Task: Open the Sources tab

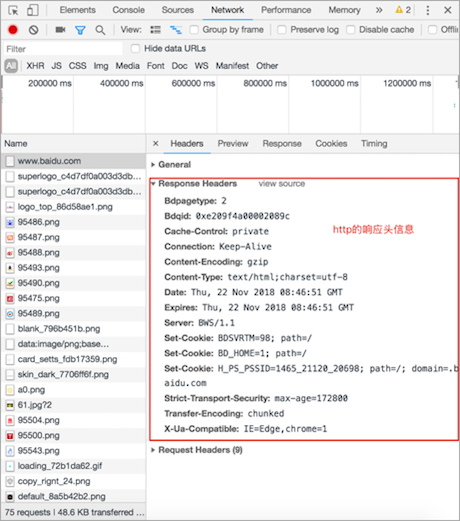Action: [178, 10]
